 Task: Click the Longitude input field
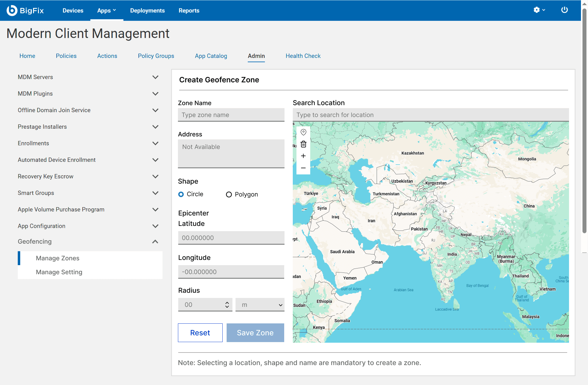(x=231, y=272)
